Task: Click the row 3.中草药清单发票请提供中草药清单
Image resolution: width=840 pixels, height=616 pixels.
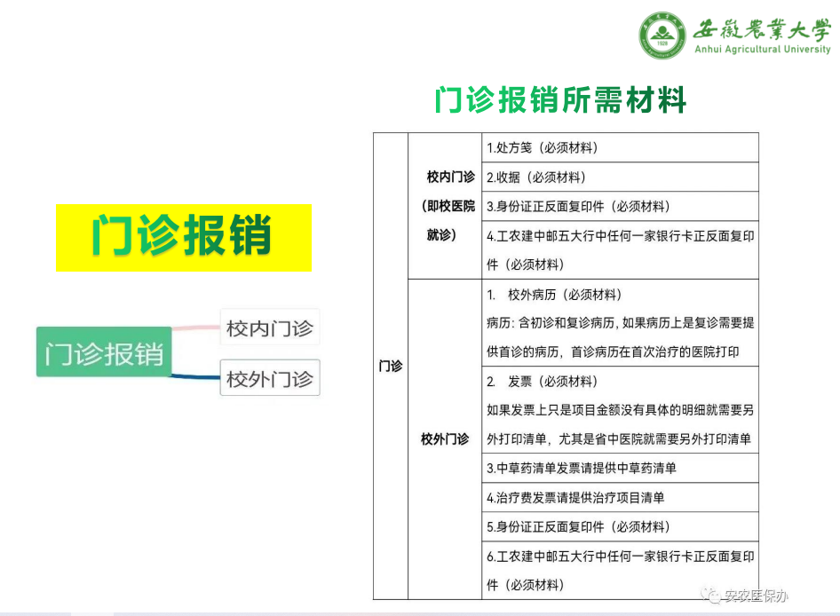Action: pyautogui.click(x=621, y=468)
